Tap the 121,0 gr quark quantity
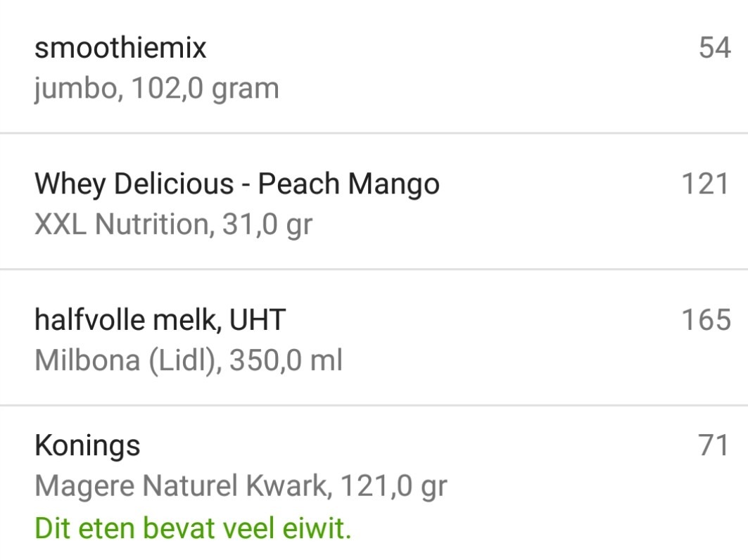 [393, 486]
